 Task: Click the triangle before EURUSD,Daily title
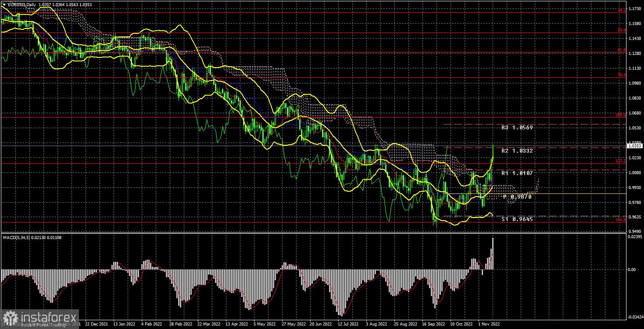[x=4, y=4]
